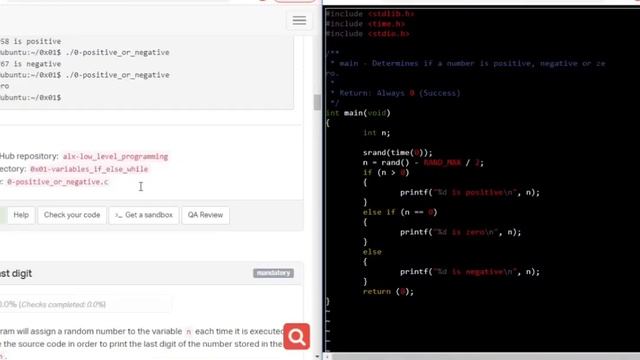640x360 pixels.
Task: Click the checks completed progress bar
Action: click(86, 304)
